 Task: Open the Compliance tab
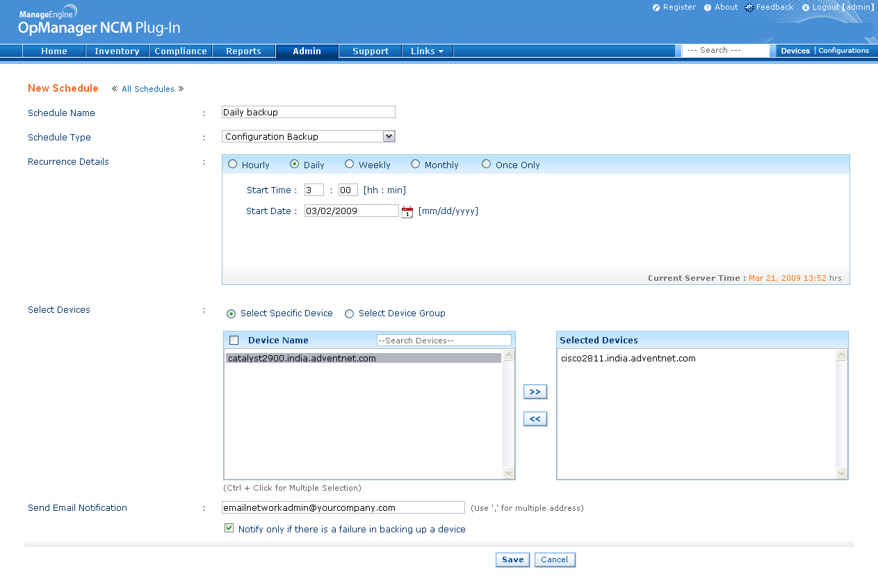(x=181, y=51)
